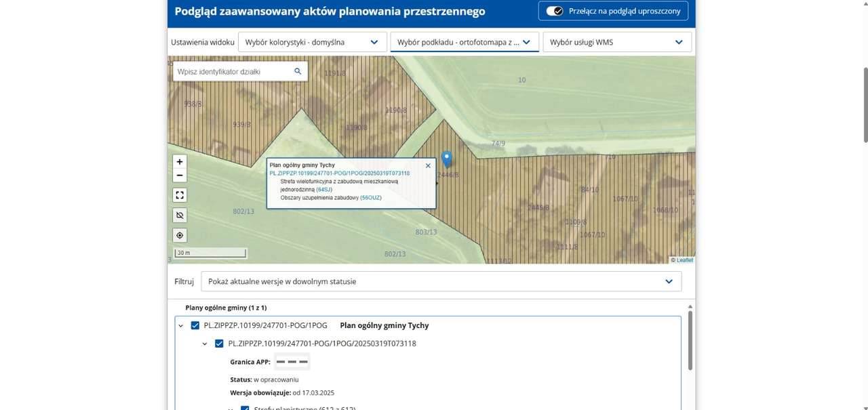Open popup link PL.ZIPPZP.10199/247701-POG/1POG/20250319T073118
The width and height of the screenshot is (868, 410).
340,173
